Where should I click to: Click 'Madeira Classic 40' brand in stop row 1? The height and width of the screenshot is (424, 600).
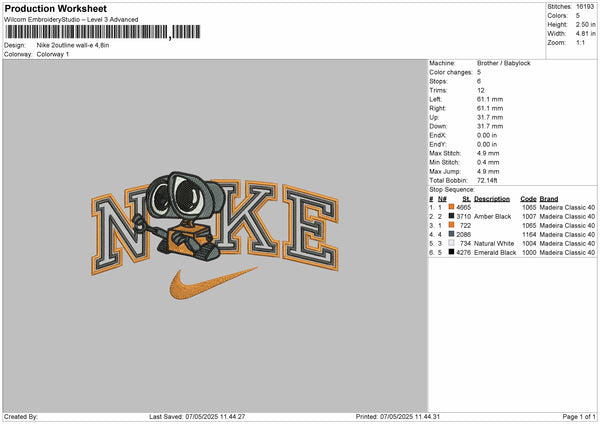click(567, 207)
